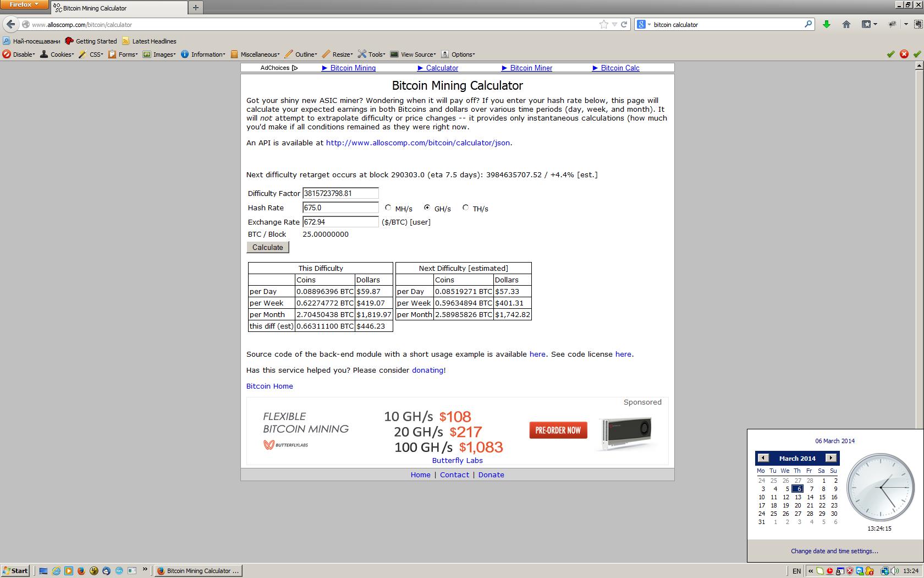This screenshot has height=578, width=924.
Task: Expand the Forms web developer menu
Action: click(123, 54)
